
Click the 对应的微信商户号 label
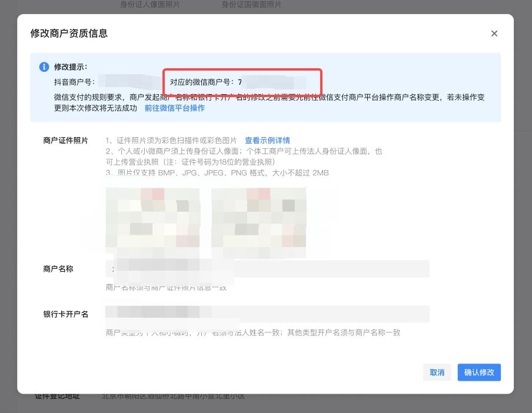point(202,82)
